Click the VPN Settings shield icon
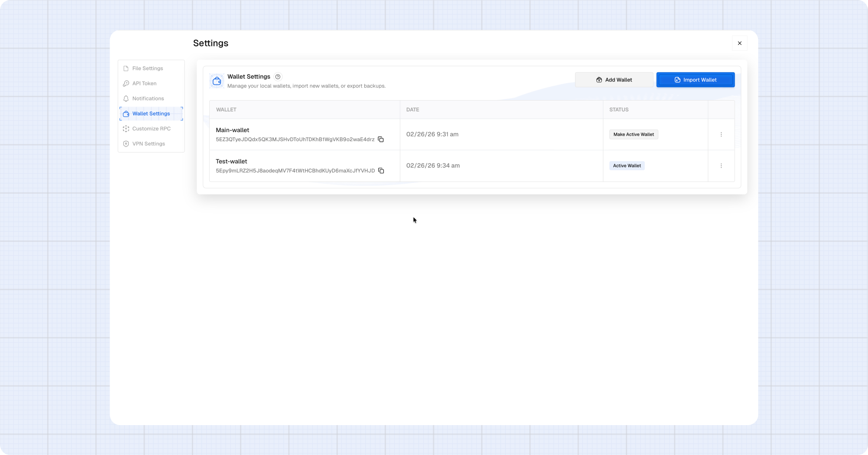 [126, 144]
